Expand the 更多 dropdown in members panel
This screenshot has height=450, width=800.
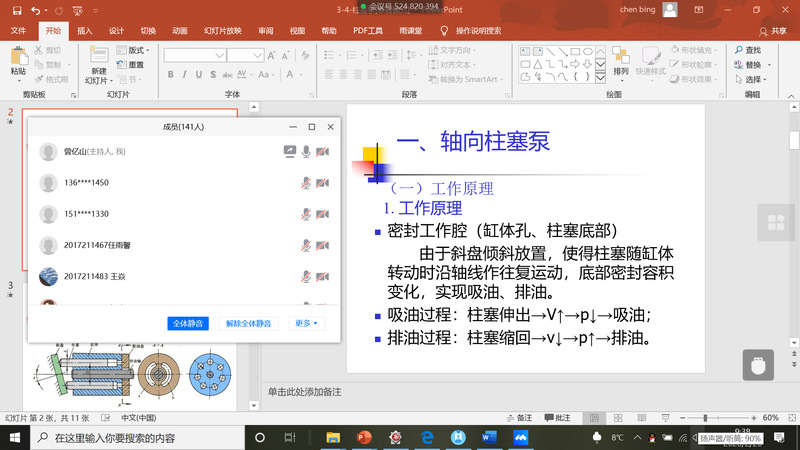point(306,323)
